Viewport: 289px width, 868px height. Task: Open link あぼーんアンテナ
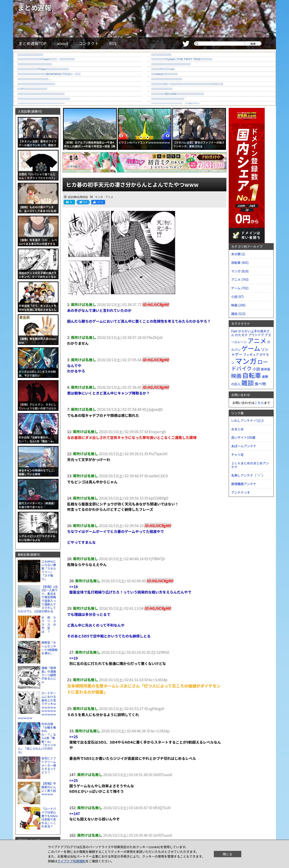[x=244, y=446]
